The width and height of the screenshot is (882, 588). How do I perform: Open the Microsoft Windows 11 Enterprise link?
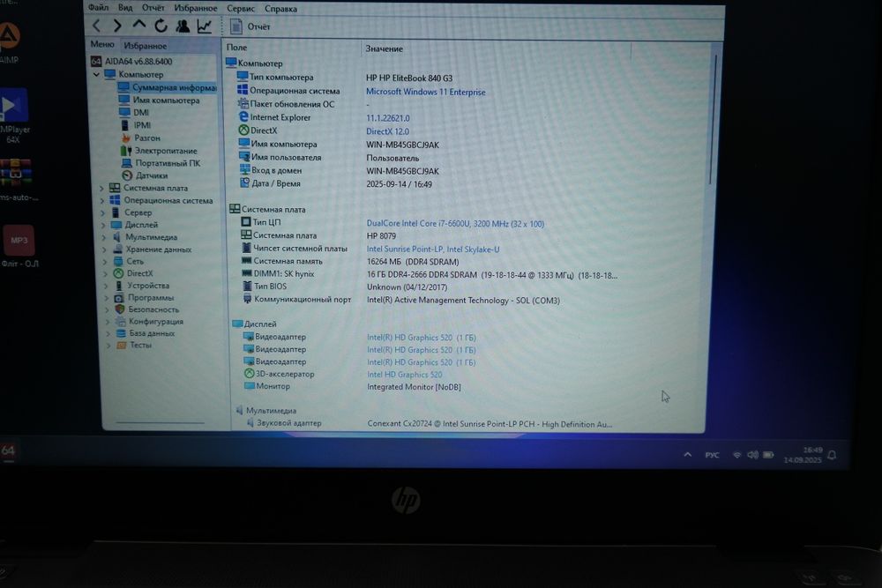tap(425, 92)
